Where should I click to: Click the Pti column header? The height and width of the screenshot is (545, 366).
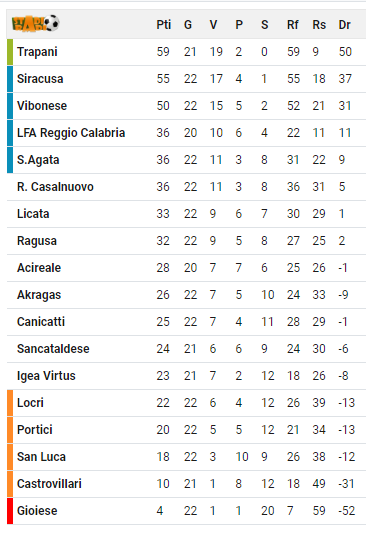(163, 25)
